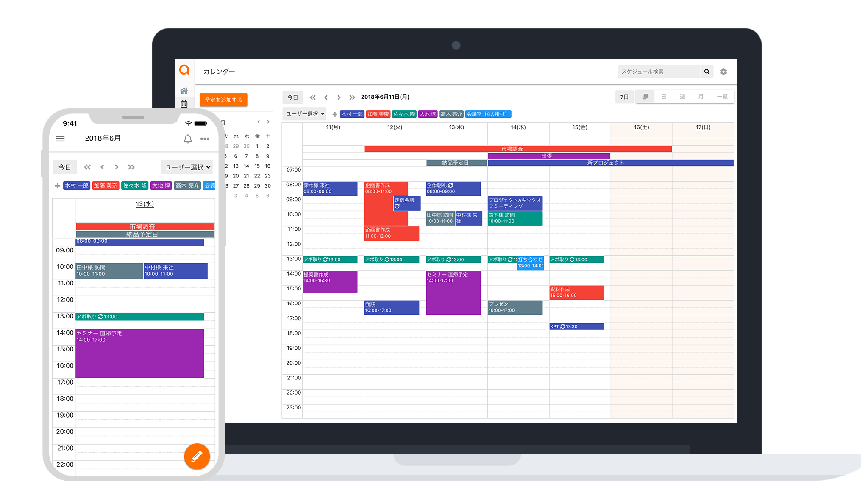Screen dimensions: 868x498
Task: Toggle 会議室(4人掛け) tag on laptop
Action: 488,114
